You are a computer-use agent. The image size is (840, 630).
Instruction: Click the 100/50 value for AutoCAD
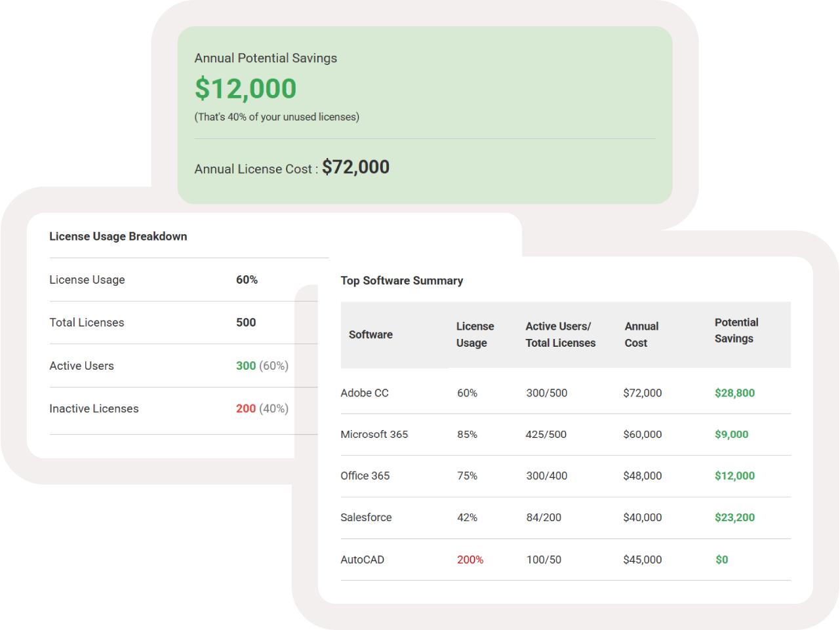(544, 560)
